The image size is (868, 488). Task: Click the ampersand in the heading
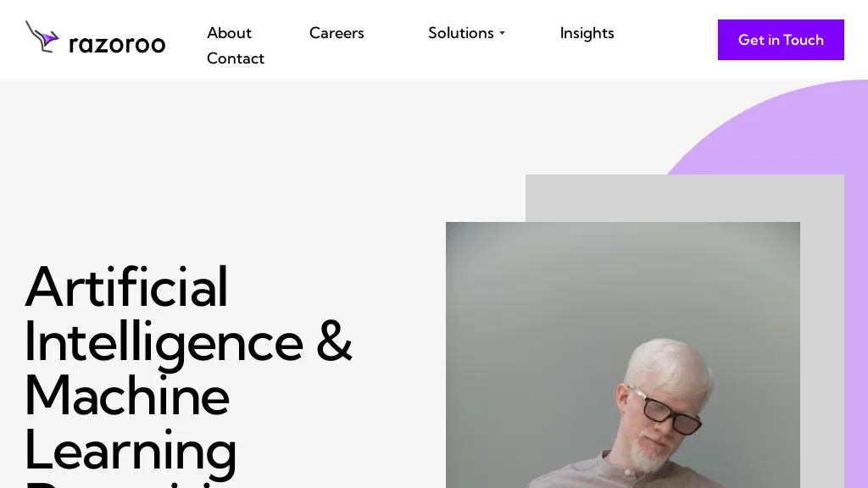[x=334, y=342]
